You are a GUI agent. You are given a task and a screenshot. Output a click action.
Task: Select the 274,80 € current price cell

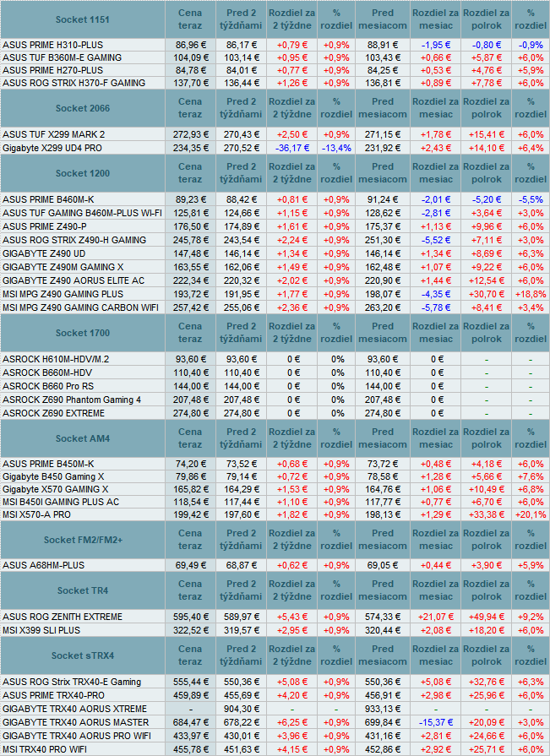coord(191,413)
